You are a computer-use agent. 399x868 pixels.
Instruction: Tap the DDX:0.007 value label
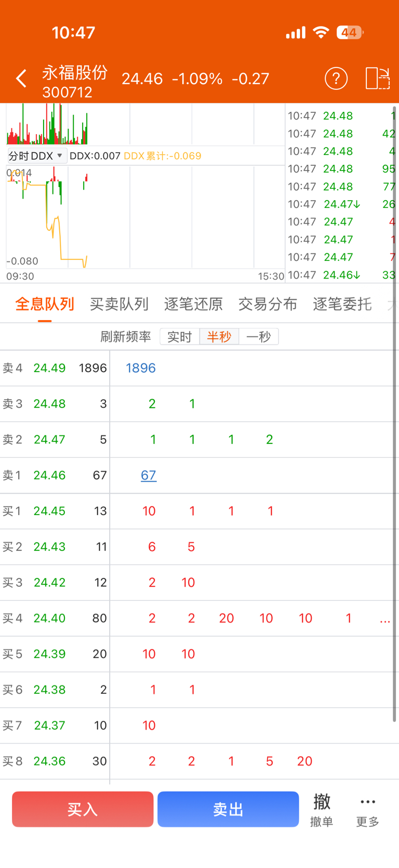(95, 156)
